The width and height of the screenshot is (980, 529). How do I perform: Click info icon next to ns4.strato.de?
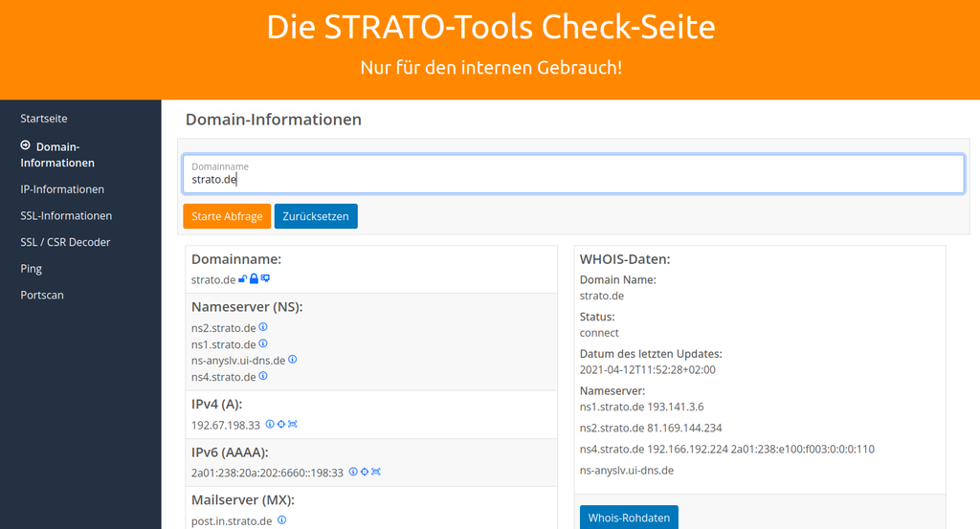(263, 376)
